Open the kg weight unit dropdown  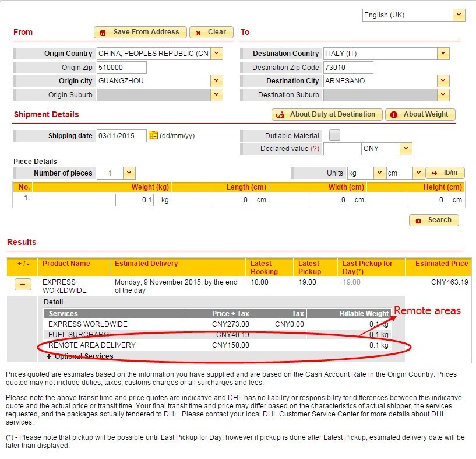(x=379, y=173)
